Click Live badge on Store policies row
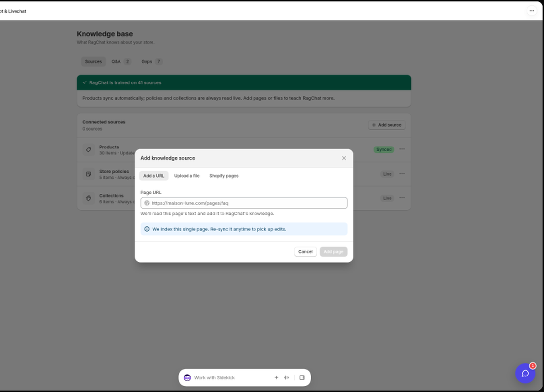 (387, 174)
